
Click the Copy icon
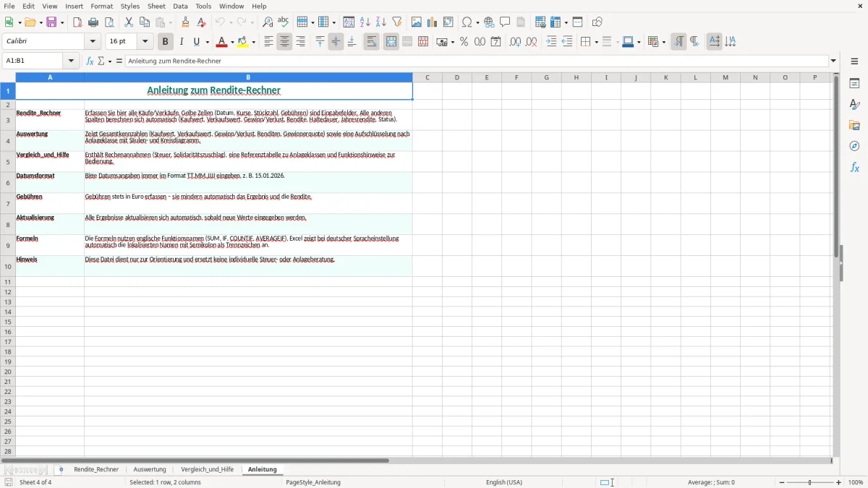145,22
